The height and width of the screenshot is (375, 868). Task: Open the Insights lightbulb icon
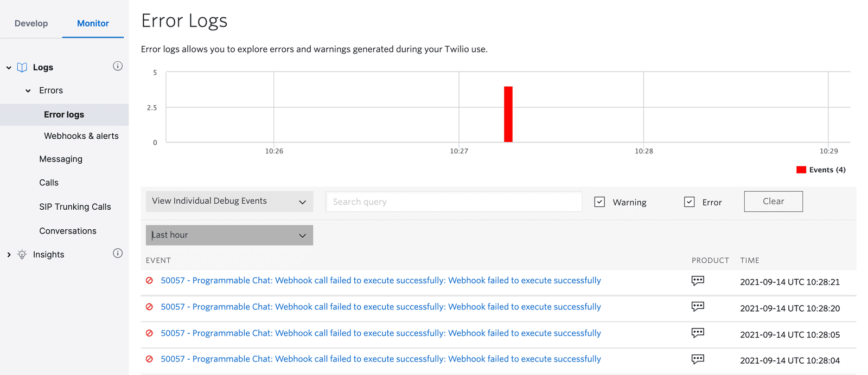[22, 254]
